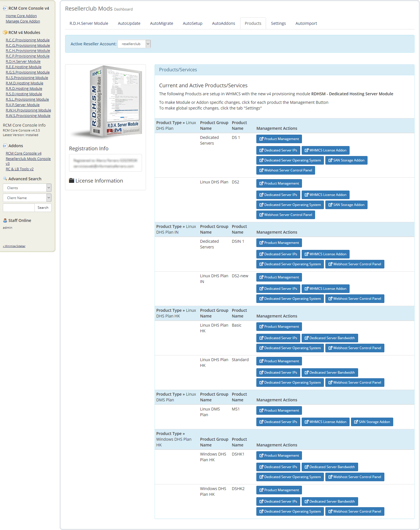
Task: Open Product Management for DS2
Action: pos(279,183)
